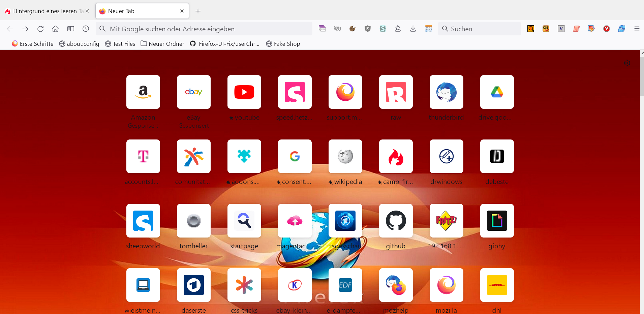The width and height of the screenshot is (644, 314).
Task: Open the startpage shortcut tile
Action: [x=244, y=221]
